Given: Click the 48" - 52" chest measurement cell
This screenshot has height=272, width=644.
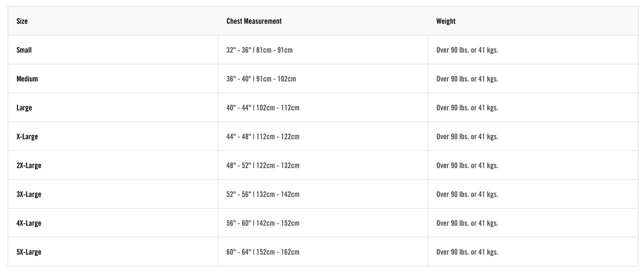Looking at the screenshot, I should point(263,166).
